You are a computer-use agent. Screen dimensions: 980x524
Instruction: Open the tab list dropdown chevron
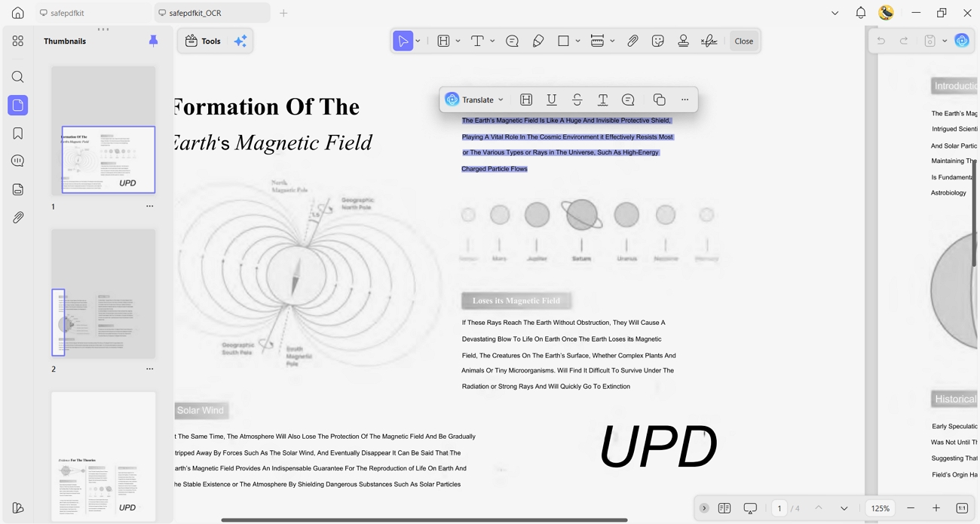835,13
